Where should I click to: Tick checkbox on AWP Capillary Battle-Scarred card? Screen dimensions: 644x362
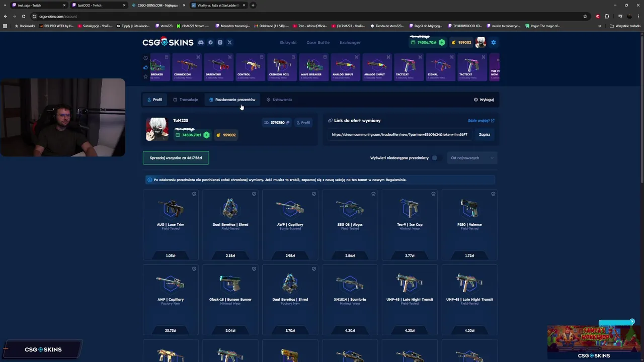click(314, 194)
